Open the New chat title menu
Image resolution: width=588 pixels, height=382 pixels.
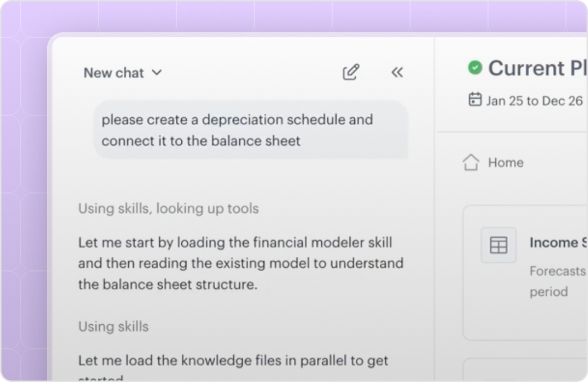(x=122, y=72)
